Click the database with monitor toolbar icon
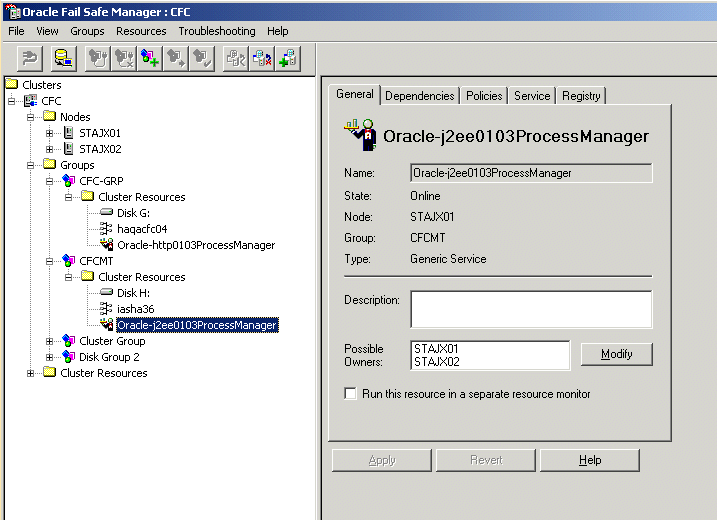The image size is (717, 520). (x=63, y=59)
